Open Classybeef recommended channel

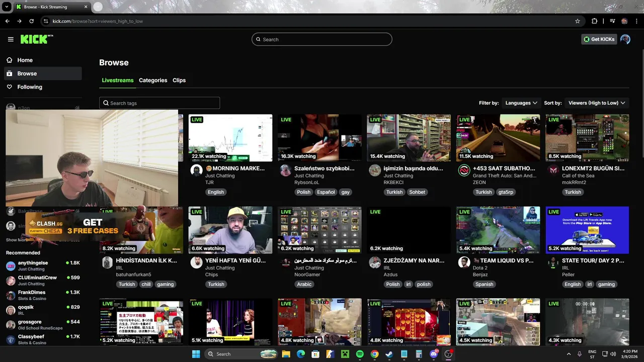pos(43,339)
